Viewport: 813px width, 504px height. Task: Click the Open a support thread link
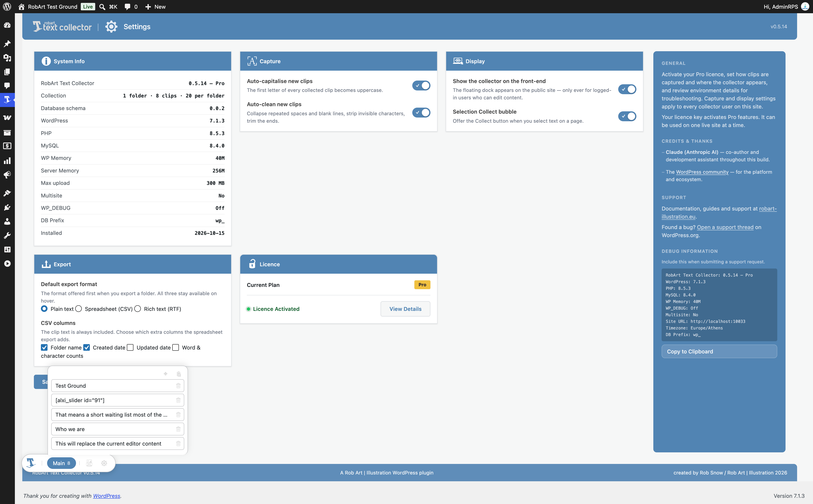click(725, 227)
